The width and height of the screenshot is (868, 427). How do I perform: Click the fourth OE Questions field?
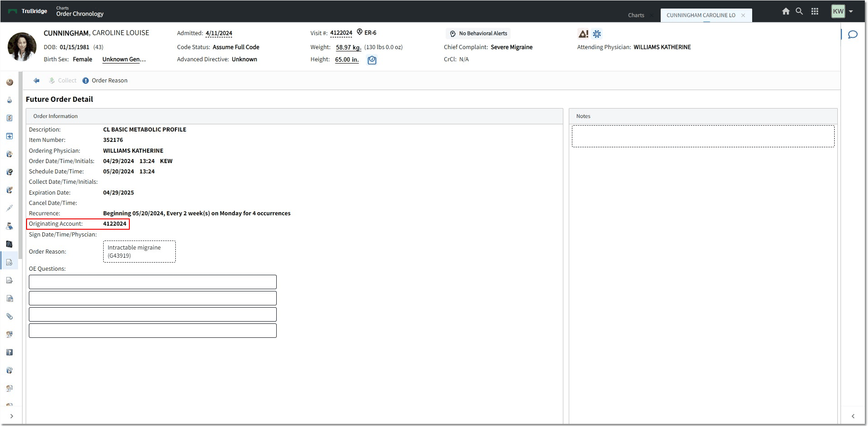coord(153,331)
